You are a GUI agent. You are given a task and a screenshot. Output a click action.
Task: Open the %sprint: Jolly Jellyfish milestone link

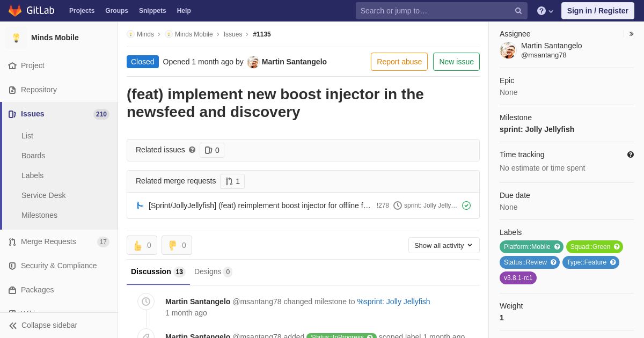393,302
